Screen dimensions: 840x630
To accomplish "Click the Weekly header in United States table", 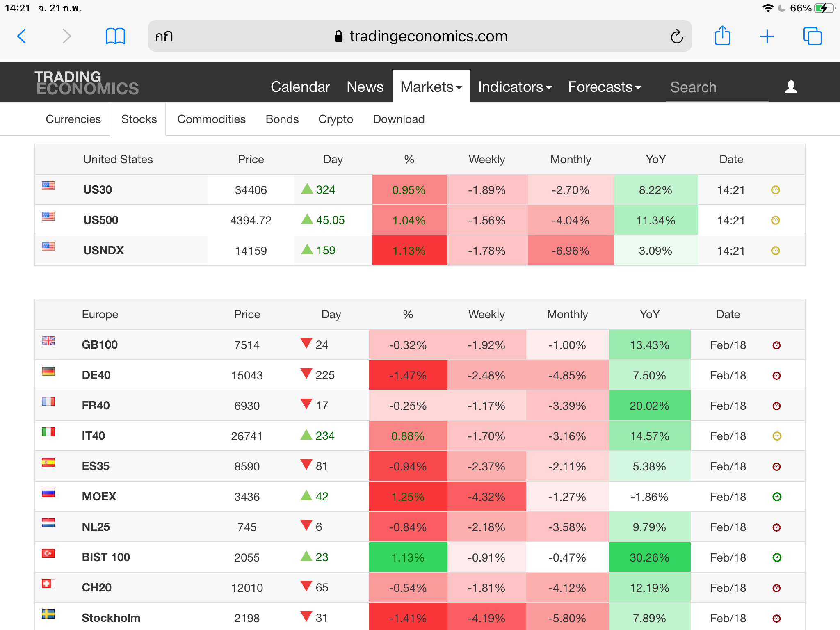I will pyautogui.click(x=487, y=159).
